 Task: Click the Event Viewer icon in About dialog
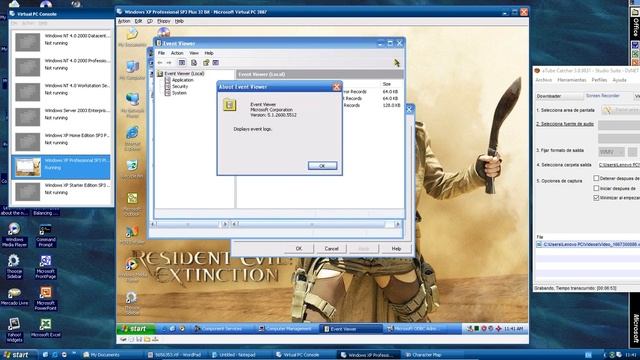pos(229,105)
